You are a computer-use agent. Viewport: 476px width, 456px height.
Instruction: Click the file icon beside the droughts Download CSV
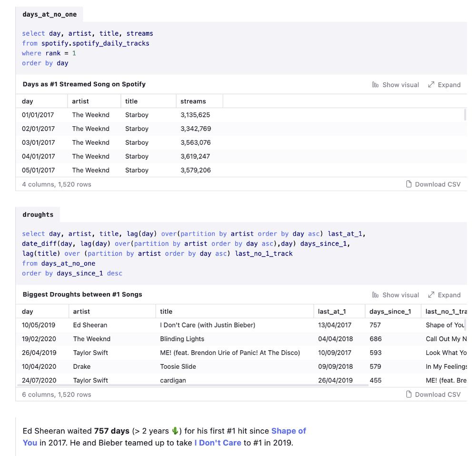click(409, 395)
